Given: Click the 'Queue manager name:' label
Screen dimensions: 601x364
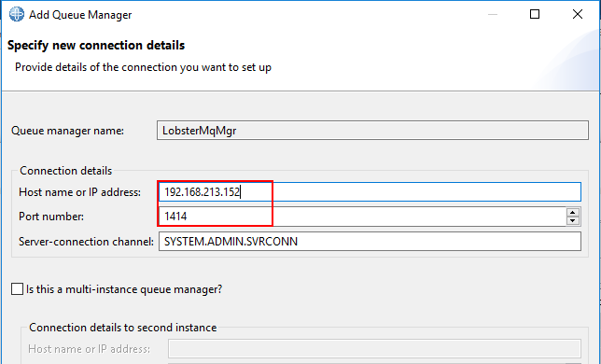Looking at the screenshot, I should 67,131.
